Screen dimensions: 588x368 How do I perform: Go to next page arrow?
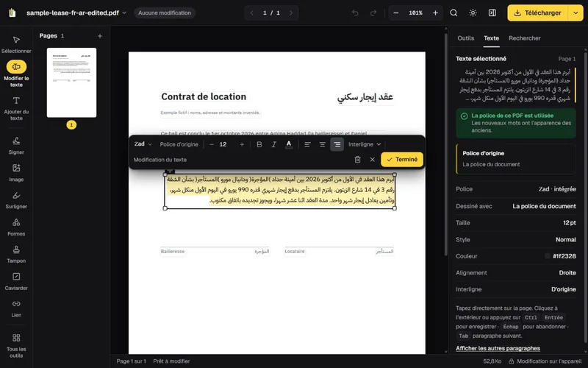point(291,13)
